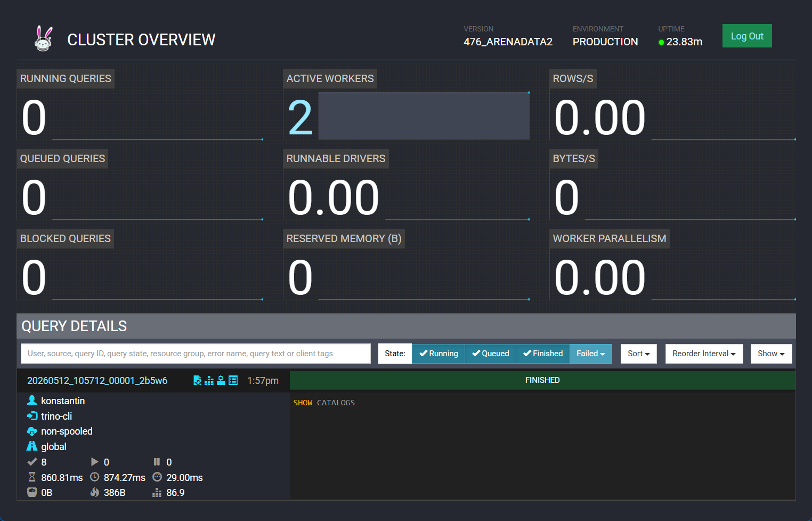
Task: Click the non-spooled label
Action: pos(67,431)
